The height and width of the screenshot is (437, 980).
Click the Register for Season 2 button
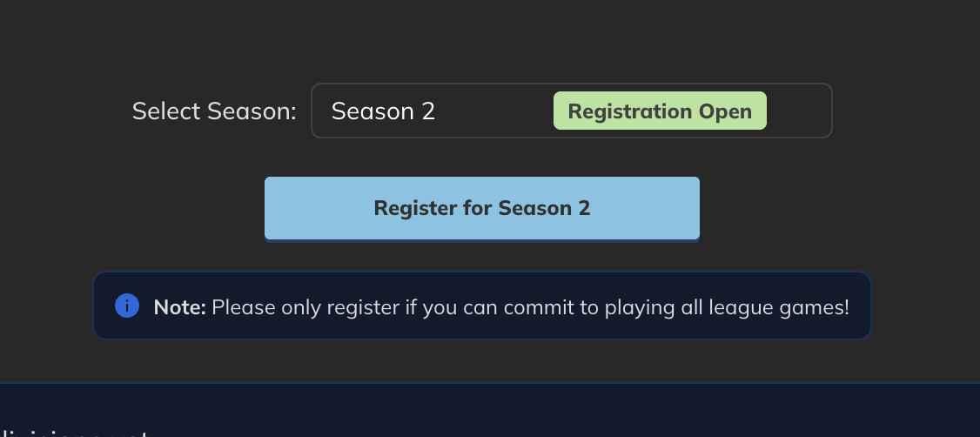point(481,208)
